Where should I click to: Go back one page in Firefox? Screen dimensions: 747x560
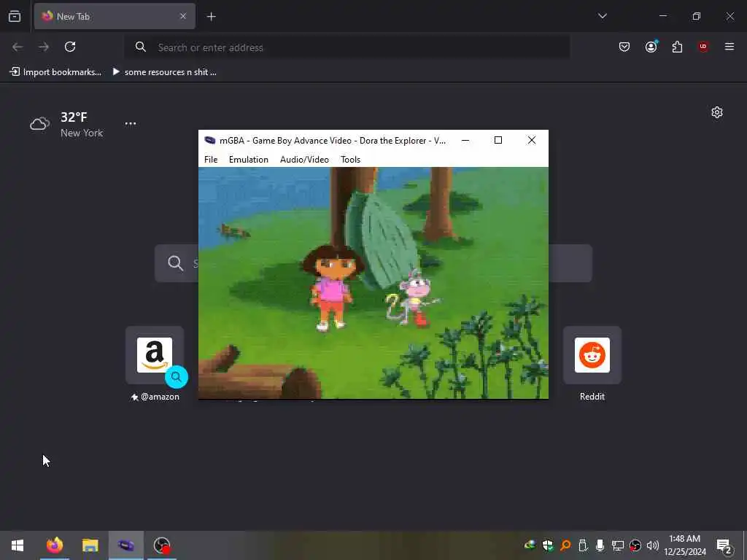(18, 47)
